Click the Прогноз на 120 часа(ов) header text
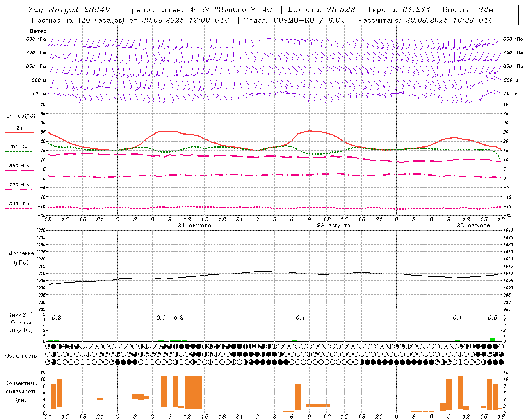The height and width of the screenshot is (420, 525). (79, 20)
